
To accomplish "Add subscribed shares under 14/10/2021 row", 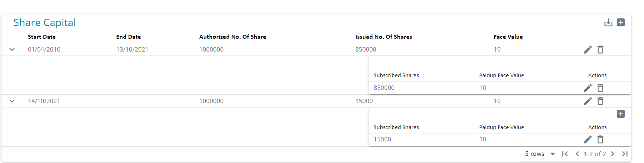I will [621, 114].
